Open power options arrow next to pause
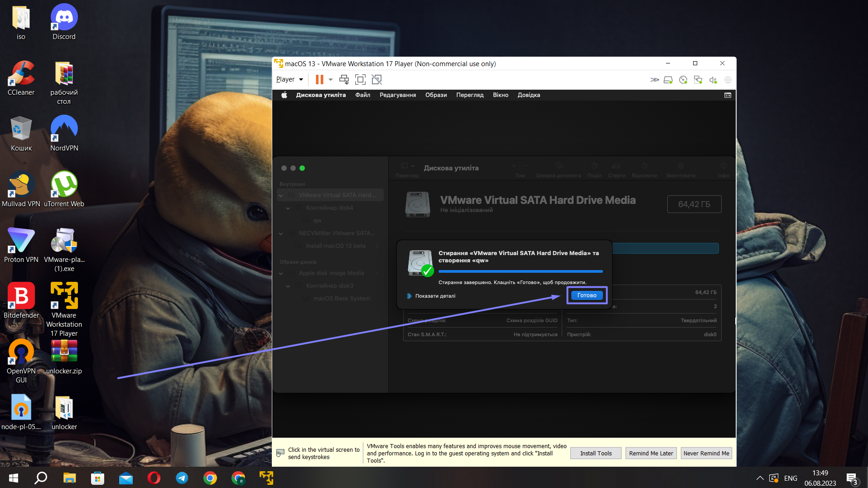 [x=331, y=80]
